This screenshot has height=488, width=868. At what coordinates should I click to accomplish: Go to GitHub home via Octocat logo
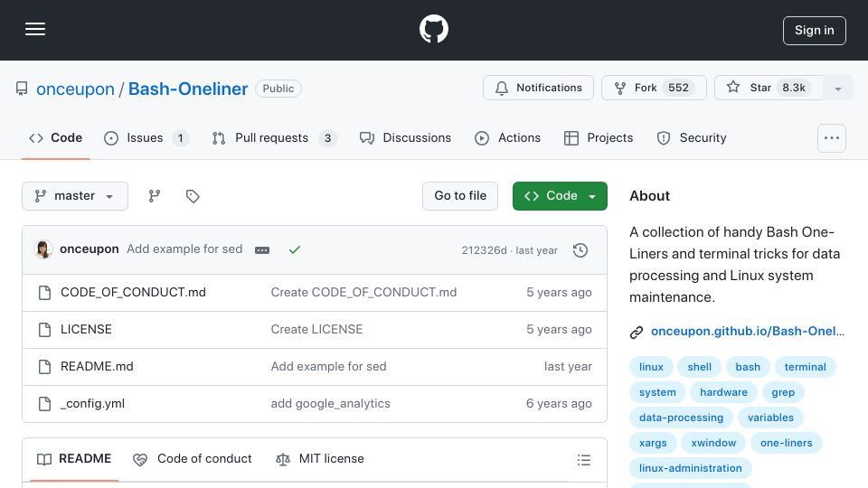tap(433, 29)
